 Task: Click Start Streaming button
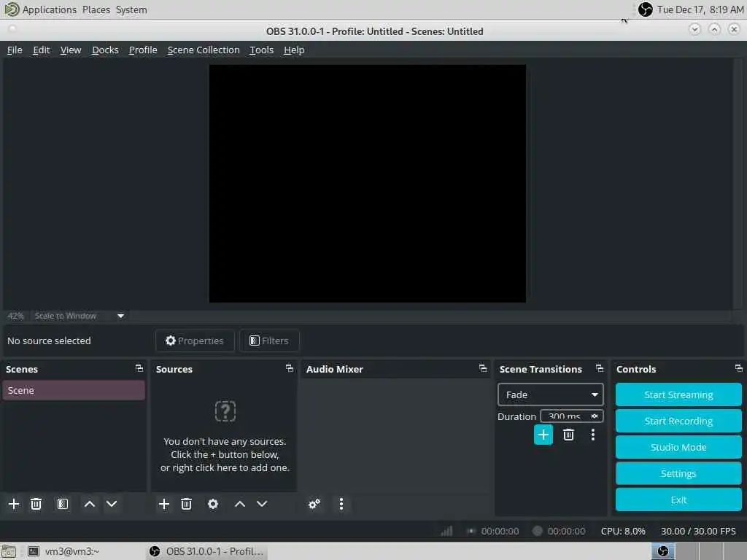678,394
